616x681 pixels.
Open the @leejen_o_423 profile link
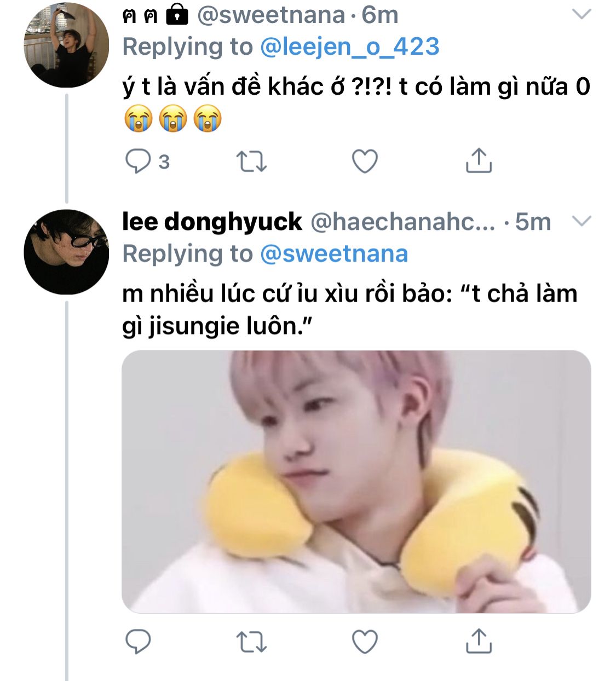click(350, 47)
